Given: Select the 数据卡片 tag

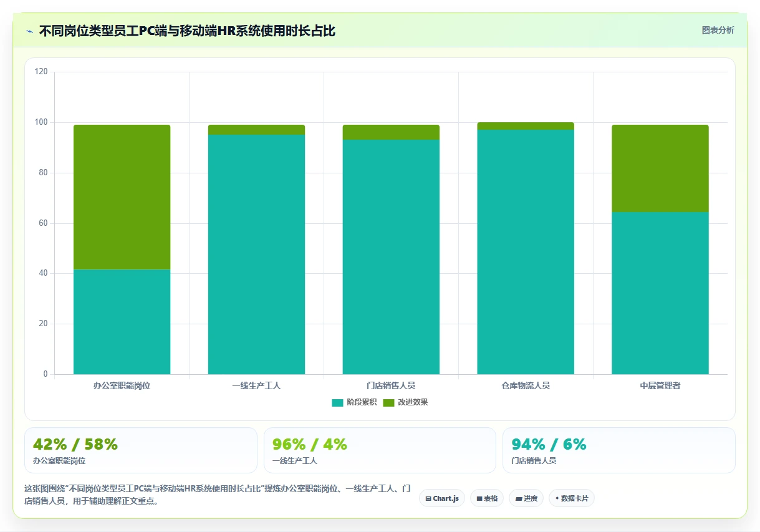Looking at the screenshot, I should pos(572,498).
